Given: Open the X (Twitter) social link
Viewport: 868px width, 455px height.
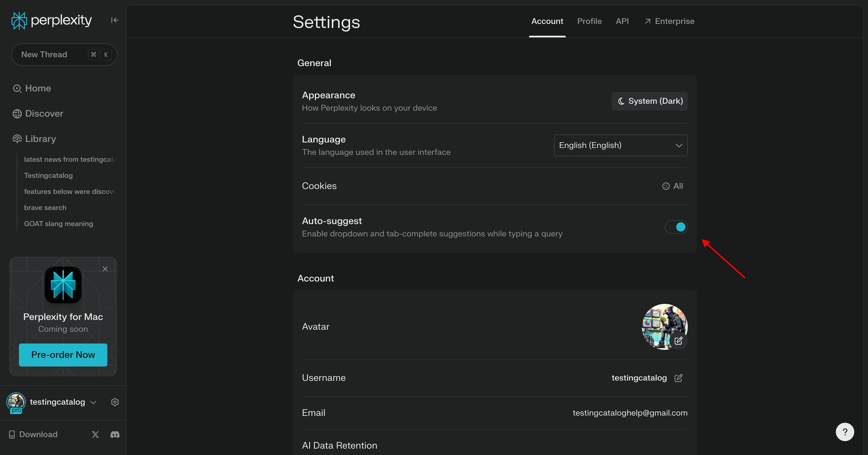Looking at the screenshot, I should pyautogui.click(x=95, y=435).
